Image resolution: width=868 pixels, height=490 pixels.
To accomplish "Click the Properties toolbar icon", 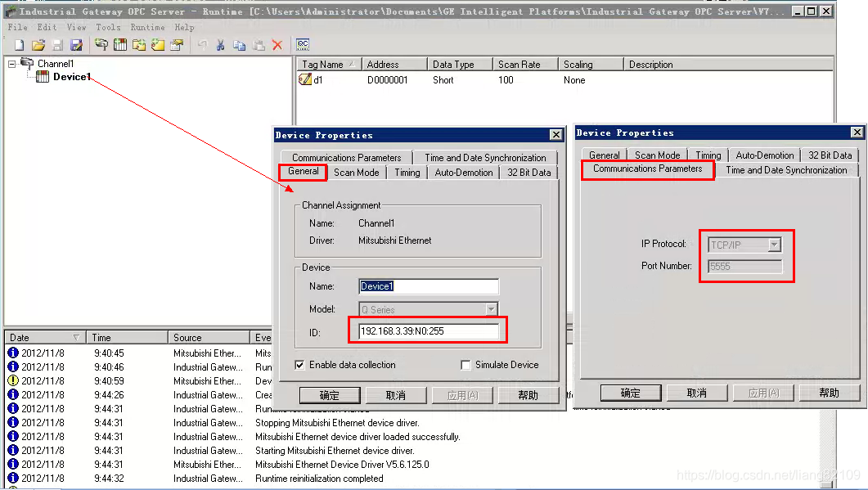I will pos(177,45).
